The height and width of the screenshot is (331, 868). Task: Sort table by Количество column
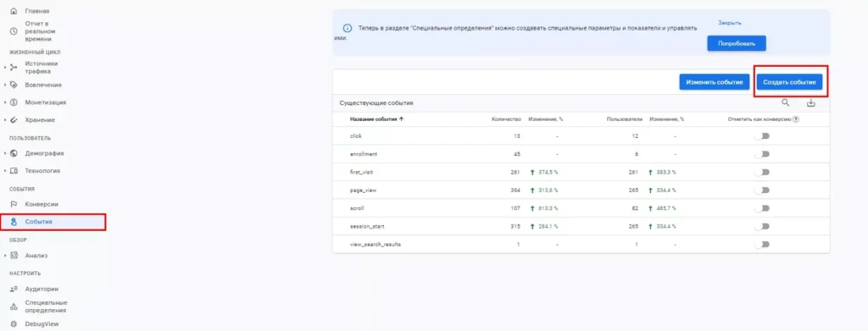click(506, 119)
